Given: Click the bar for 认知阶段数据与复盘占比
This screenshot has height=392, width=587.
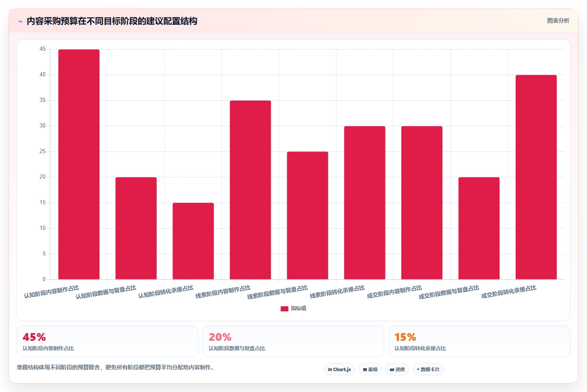Looking at the screenshot, I should pos(136,228).
